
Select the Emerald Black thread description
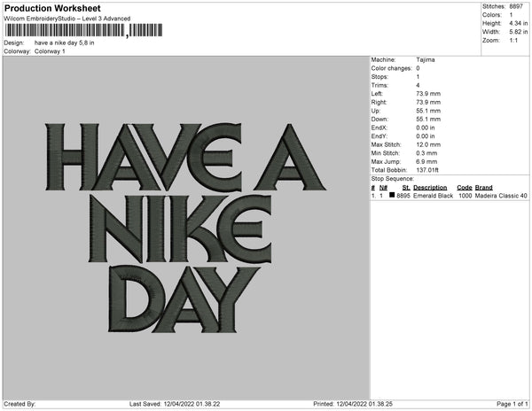click(434, 196)
